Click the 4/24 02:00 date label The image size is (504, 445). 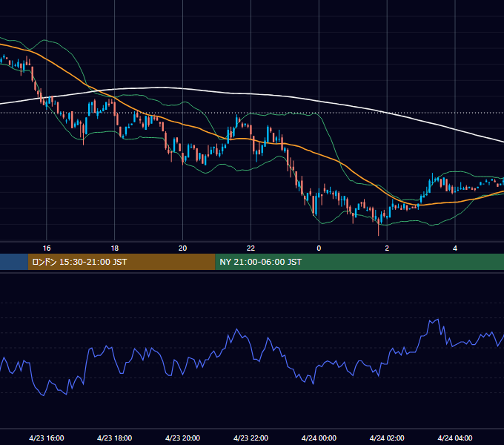click(387, 438)
